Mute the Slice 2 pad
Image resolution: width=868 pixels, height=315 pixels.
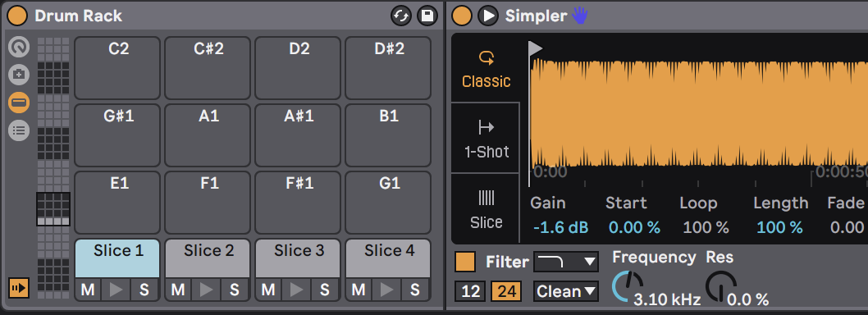[178, 290]
